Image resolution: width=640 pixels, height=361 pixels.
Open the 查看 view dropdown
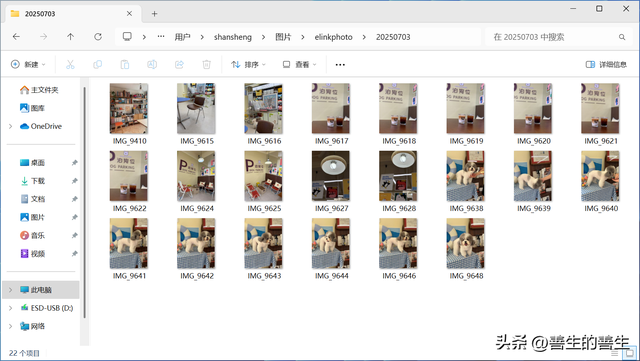[x=300, y=65]
